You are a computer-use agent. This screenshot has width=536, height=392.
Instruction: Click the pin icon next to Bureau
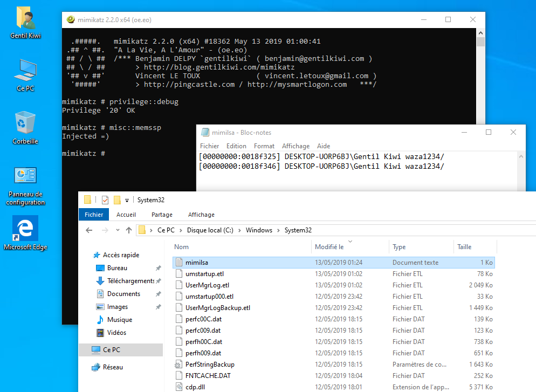click(159, 268)
